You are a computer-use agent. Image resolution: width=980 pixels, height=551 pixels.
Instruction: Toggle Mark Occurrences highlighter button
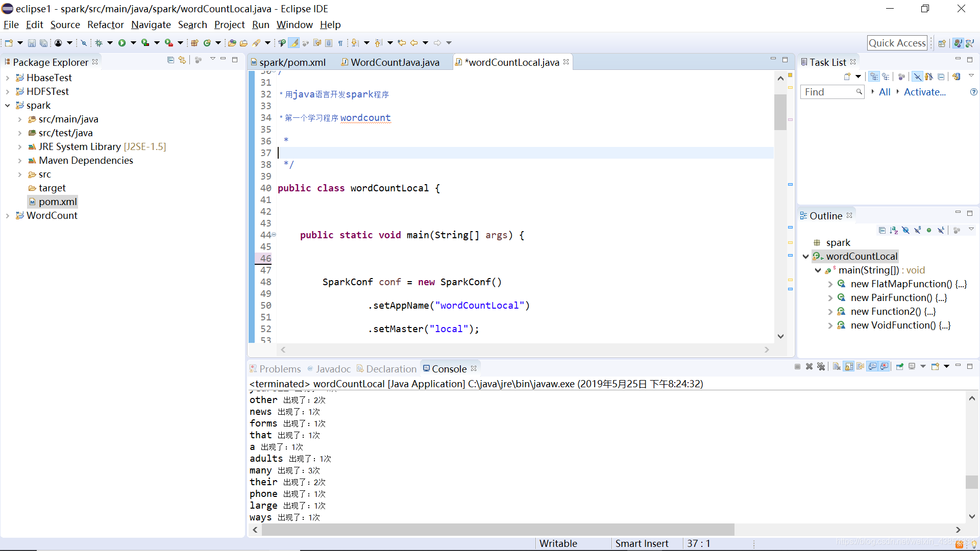[294, 43]
